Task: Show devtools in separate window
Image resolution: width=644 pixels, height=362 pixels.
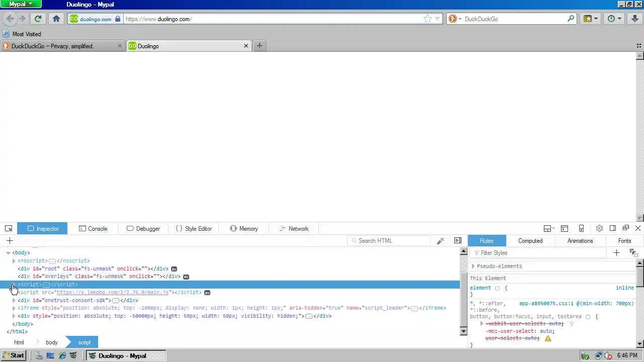Action: tap(626, 228)
